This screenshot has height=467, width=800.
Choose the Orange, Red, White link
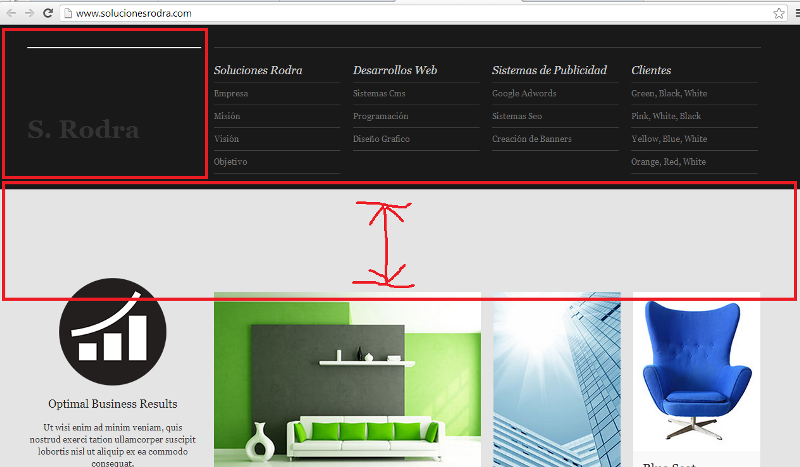[x=668, y=162]
